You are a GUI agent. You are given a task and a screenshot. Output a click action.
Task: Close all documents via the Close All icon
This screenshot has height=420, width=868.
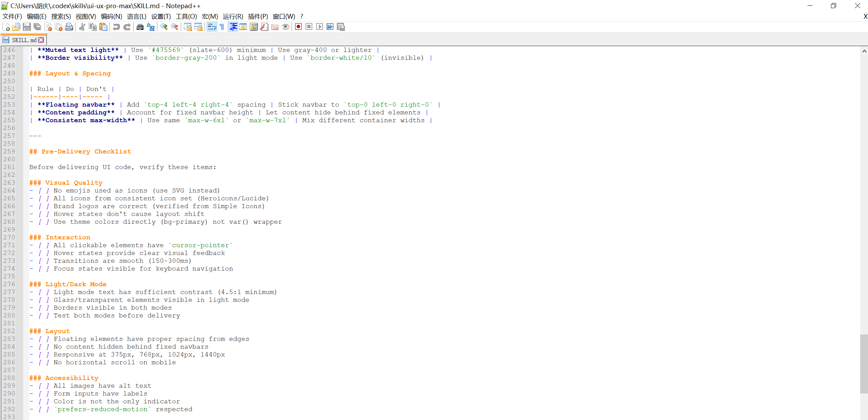coord(58,27)
